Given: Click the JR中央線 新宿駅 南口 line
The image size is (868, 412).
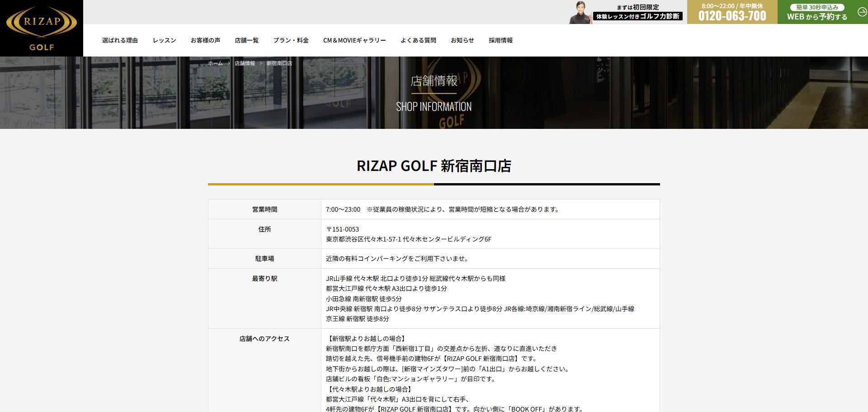Looking at the screenshot, I should [x=480, y=309].
